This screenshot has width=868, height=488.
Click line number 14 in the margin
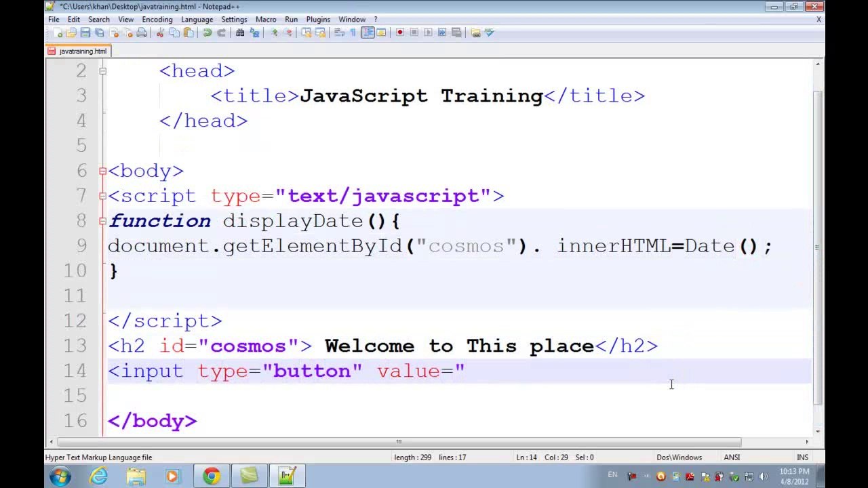pyautogui.click(x=75, y=371)
